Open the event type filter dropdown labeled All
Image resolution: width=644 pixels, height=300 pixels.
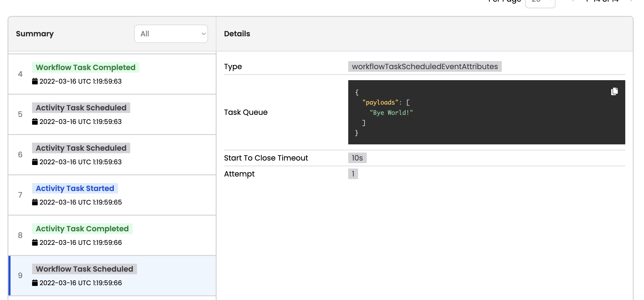click(x=171, y=34)
